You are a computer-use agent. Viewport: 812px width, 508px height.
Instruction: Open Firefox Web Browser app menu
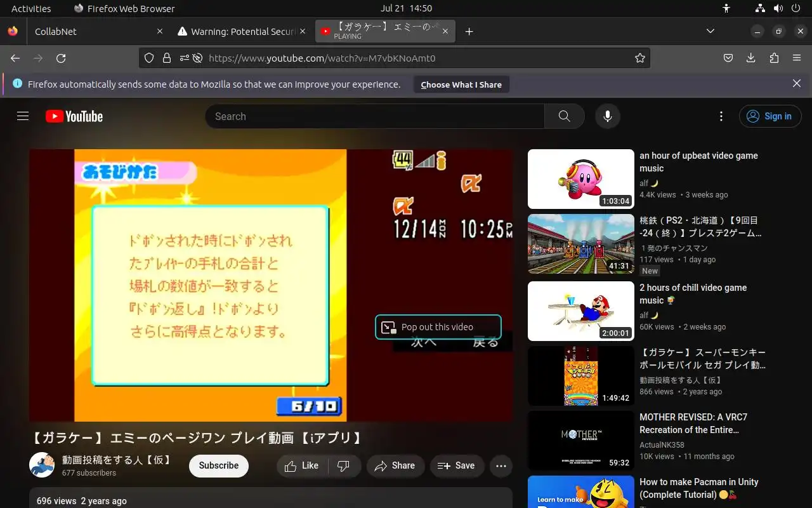point(124,8)
